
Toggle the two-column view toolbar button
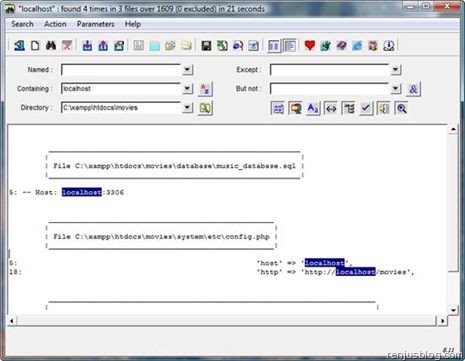coord(274,46)
